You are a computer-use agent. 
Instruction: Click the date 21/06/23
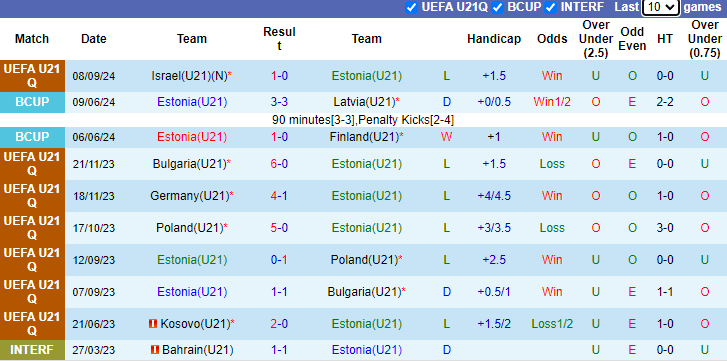pos(94,324)
